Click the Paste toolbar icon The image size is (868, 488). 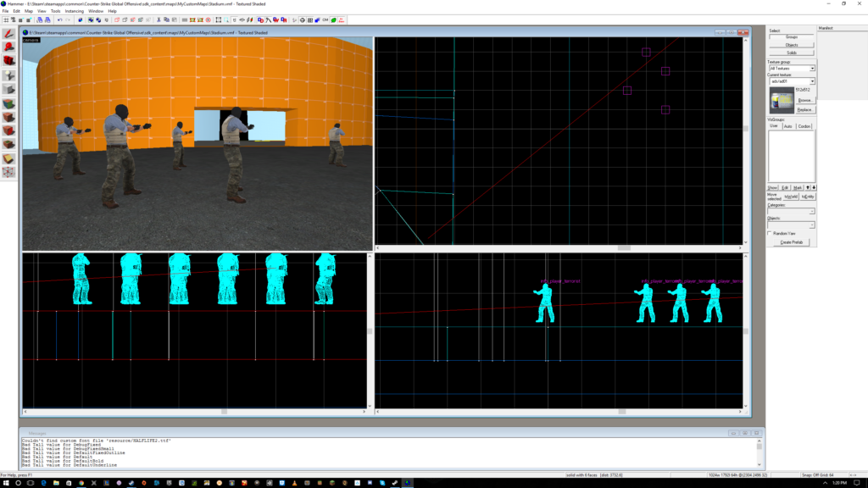(174, 20)
